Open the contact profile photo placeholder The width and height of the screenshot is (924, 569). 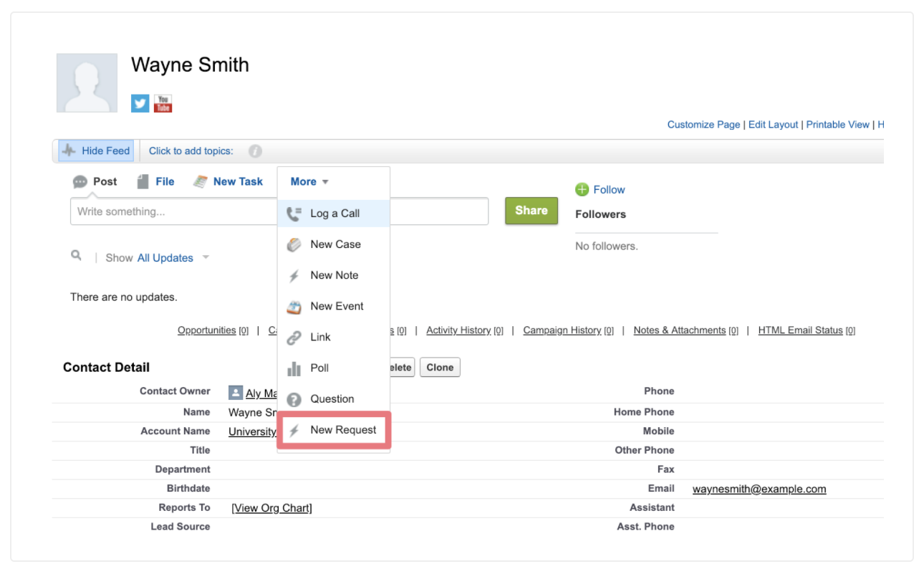pyautogui.click(x=87, y=82)
